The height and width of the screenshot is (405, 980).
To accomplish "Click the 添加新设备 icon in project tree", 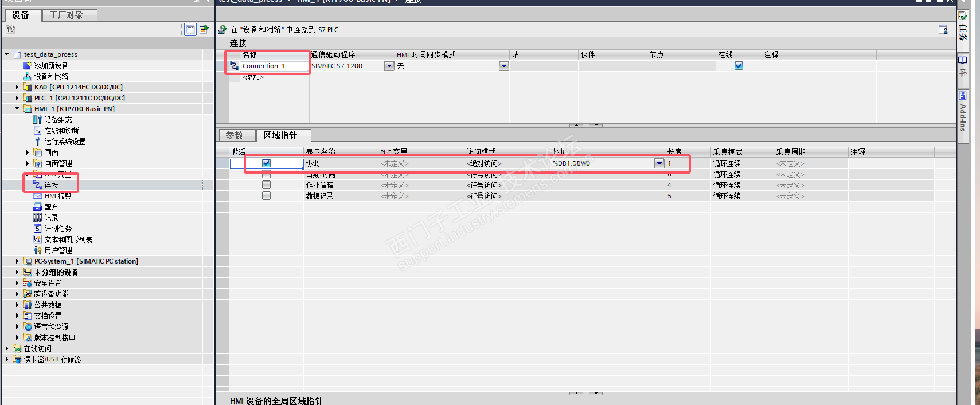I will click(27, 65).
